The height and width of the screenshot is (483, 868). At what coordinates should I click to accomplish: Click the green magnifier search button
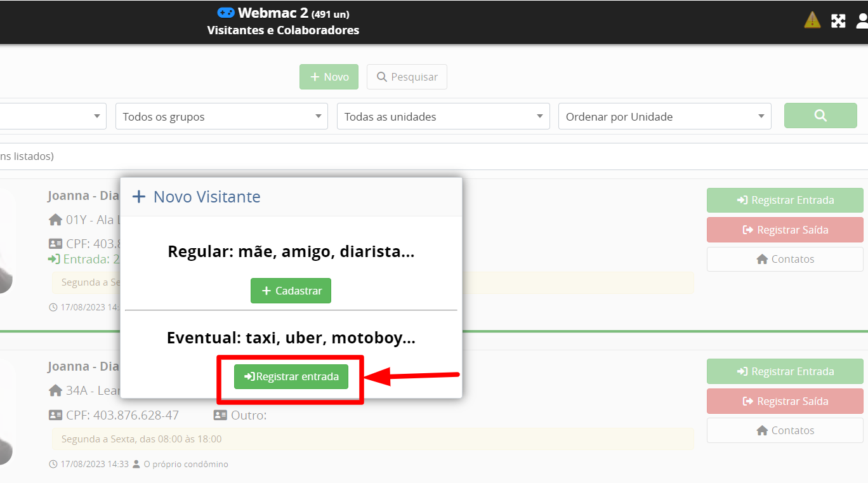[820, 116]
